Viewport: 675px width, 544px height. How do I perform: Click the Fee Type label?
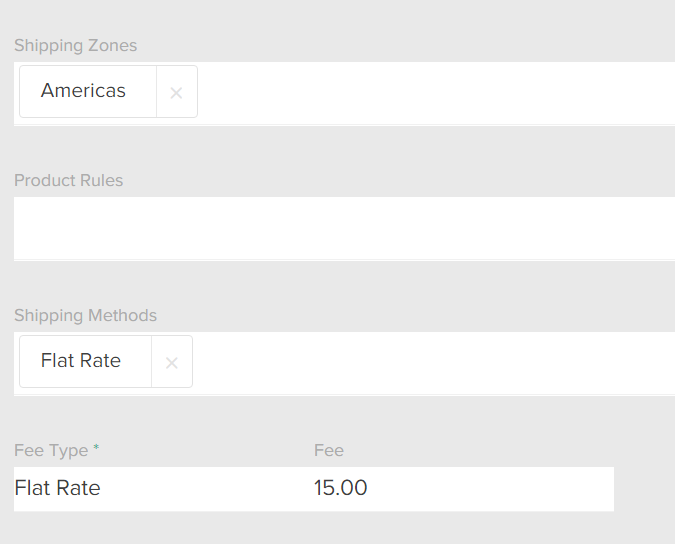click(51, 451)
